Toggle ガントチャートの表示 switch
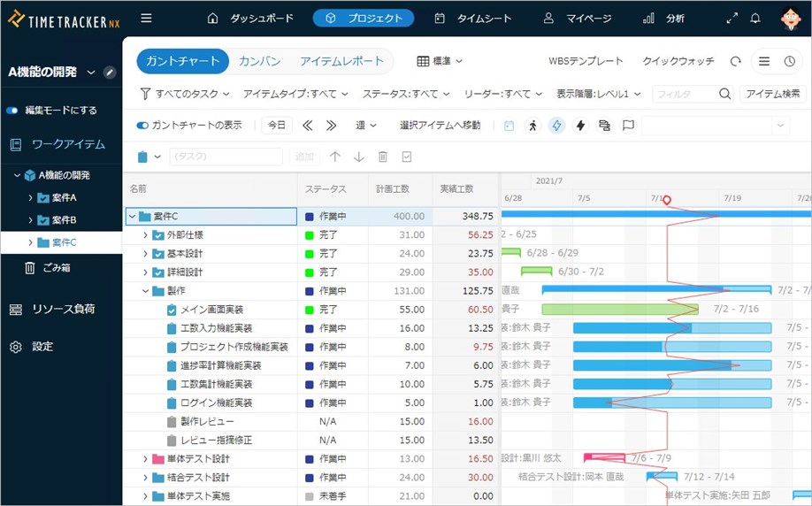This screenshot has height=506, width=812. [142, 126]
